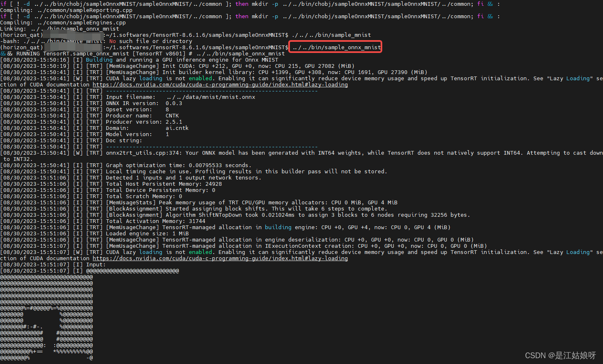Click 'Detected 1 inputs and 1 output' line
603x364 pixels.
(131, 178)
